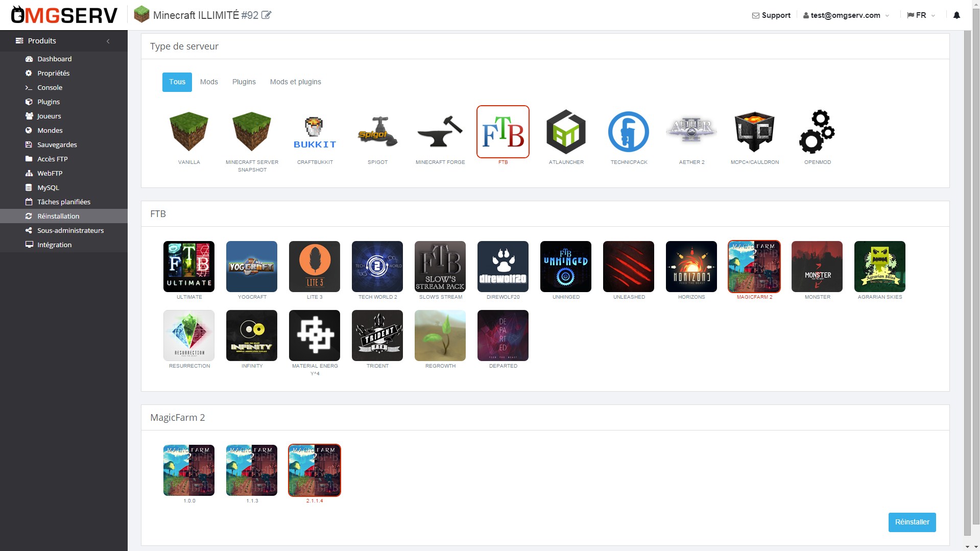Go to Sauvegardes in the sidebar
980x551 pixels.
(x=64, y=145)
